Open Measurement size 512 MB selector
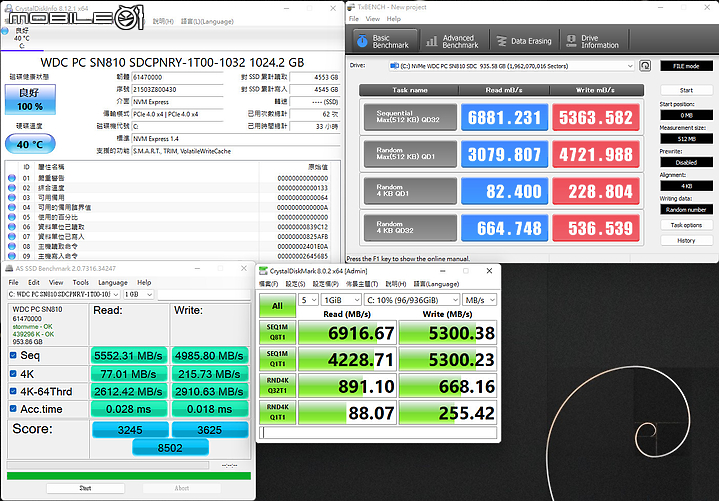This screenshot has height=501, width=719. coord(686,139)
